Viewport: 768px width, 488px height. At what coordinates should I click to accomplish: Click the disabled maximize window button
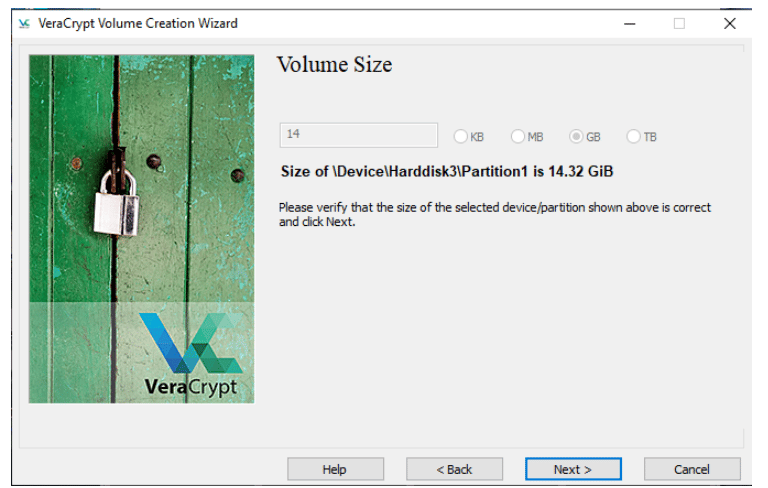(x=679, y=24)
